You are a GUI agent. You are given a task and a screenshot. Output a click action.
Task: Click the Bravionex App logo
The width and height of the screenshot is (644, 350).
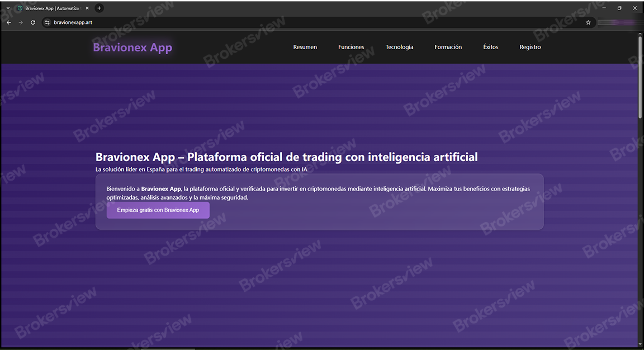[x=132, y=47]
